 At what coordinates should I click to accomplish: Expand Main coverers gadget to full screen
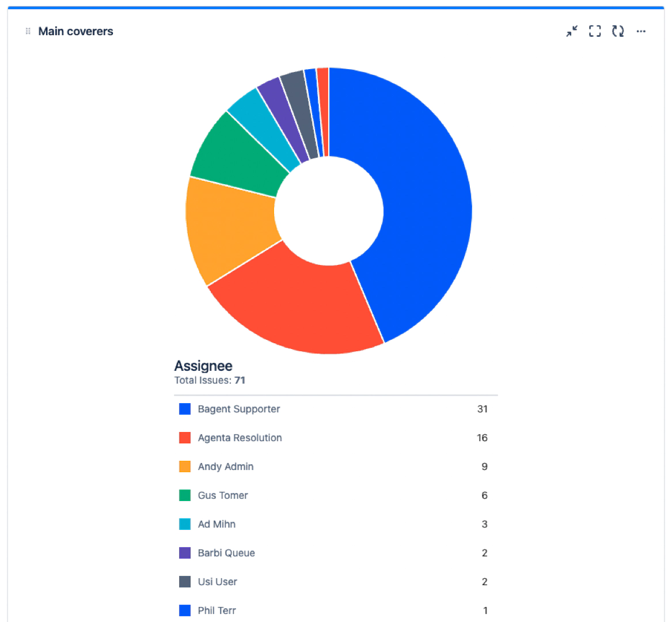[x=595, y=32]
